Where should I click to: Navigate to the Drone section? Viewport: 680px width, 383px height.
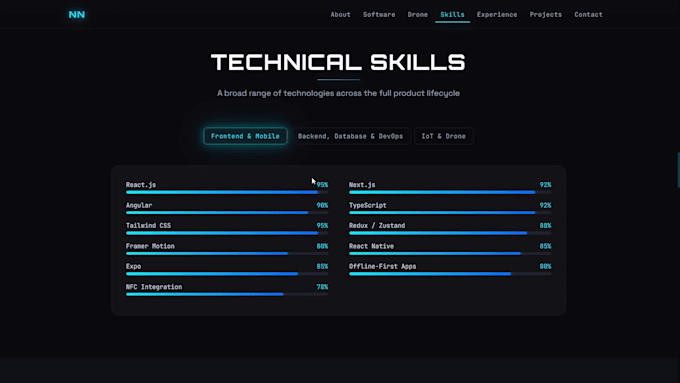[418, 15]
